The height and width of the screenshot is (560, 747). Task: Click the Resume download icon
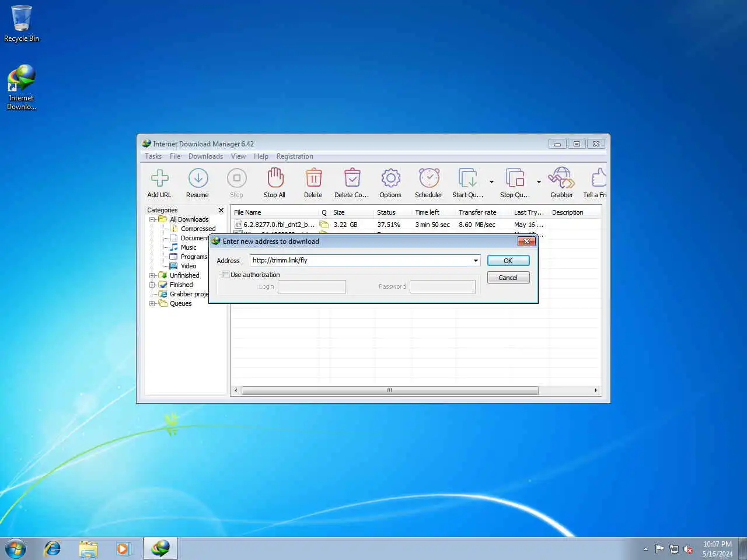[198, 178]
